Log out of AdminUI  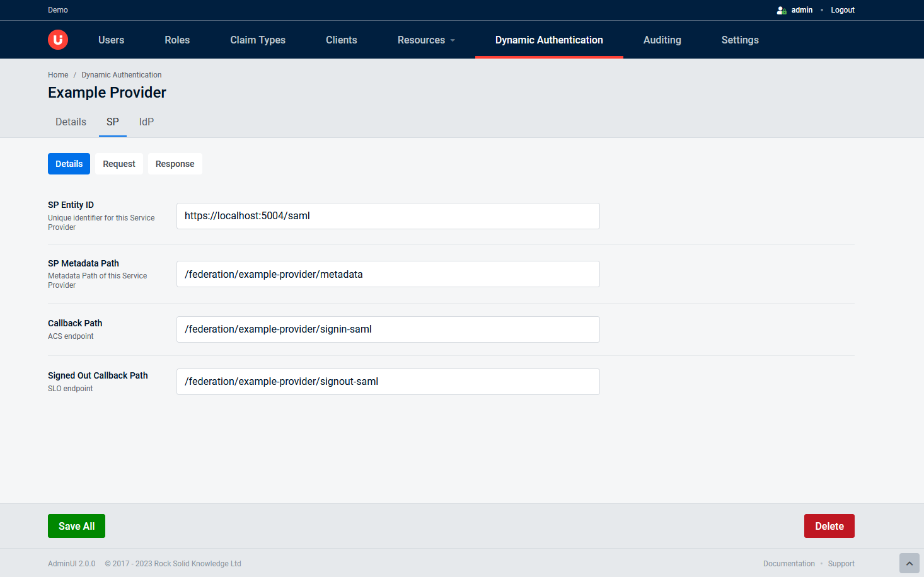tap(842, 9)
